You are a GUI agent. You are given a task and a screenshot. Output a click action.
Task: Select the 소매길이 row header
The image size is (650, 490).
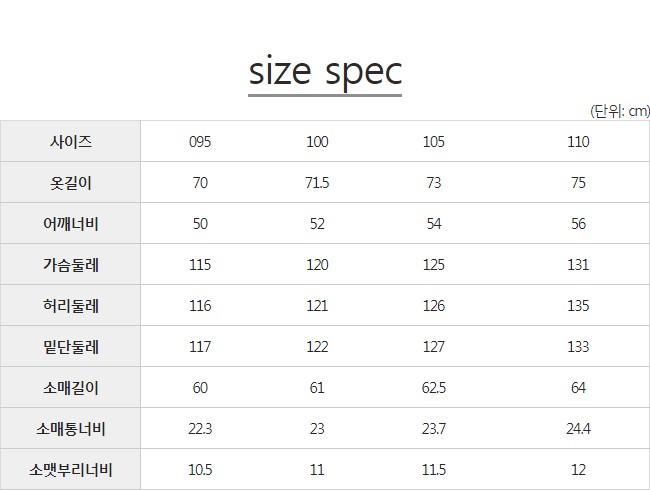[x=71, y=387]
